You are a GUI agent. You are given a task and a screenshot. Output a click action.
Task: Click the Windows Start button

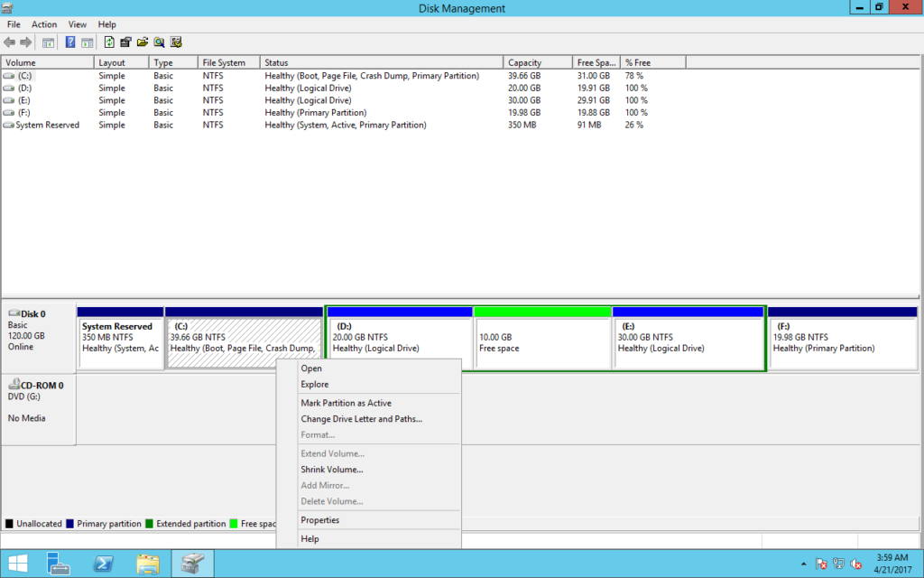pos(17,564)
